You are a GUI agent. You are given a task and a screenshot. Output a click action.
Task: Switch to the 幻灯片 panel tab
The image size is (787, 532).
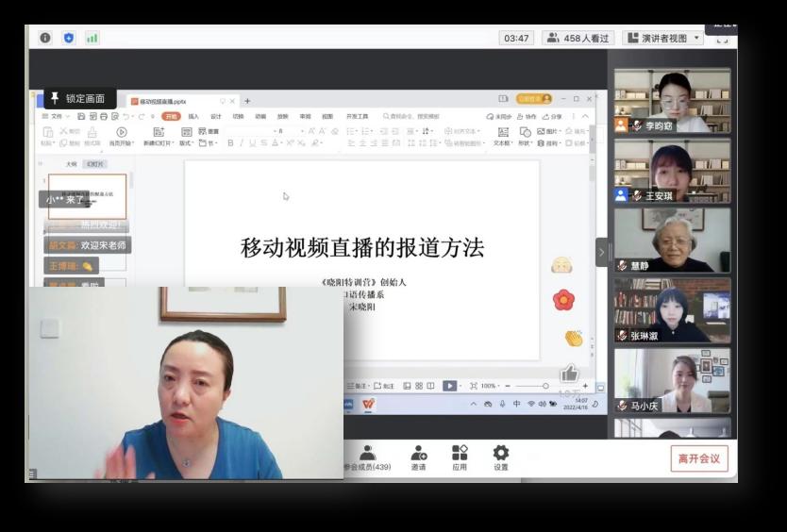pos(95,164)
